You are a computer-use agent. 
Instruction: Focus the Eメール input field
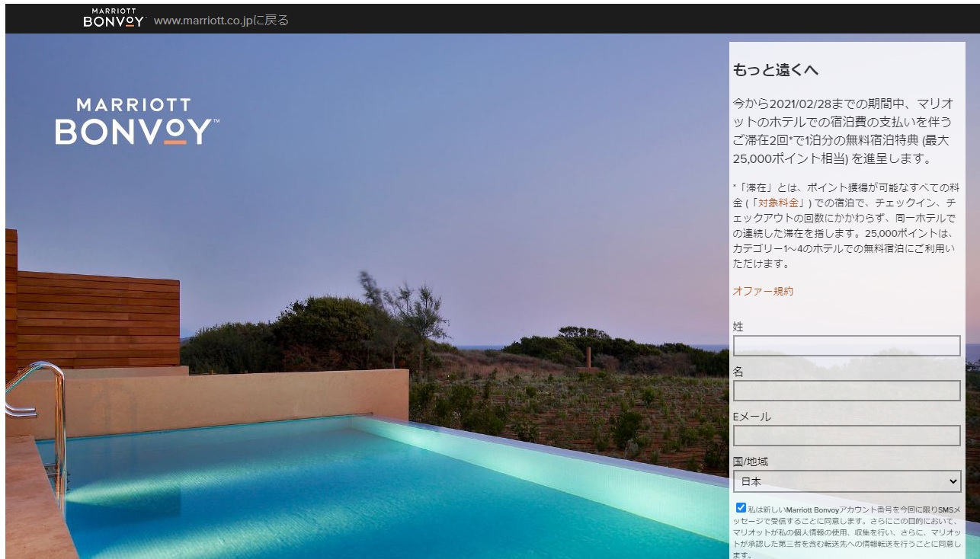[847, 436]
